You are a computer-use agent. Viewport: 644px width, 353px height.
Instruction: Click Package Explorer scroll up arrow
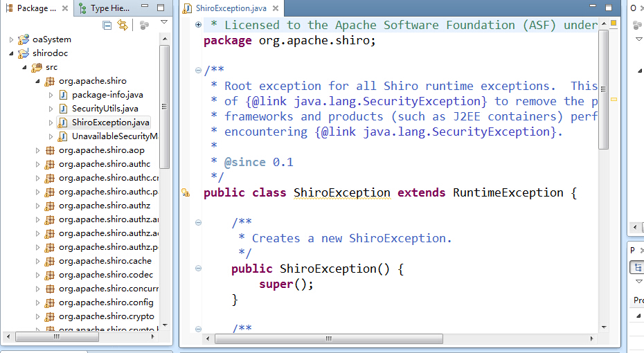[165, 39]
